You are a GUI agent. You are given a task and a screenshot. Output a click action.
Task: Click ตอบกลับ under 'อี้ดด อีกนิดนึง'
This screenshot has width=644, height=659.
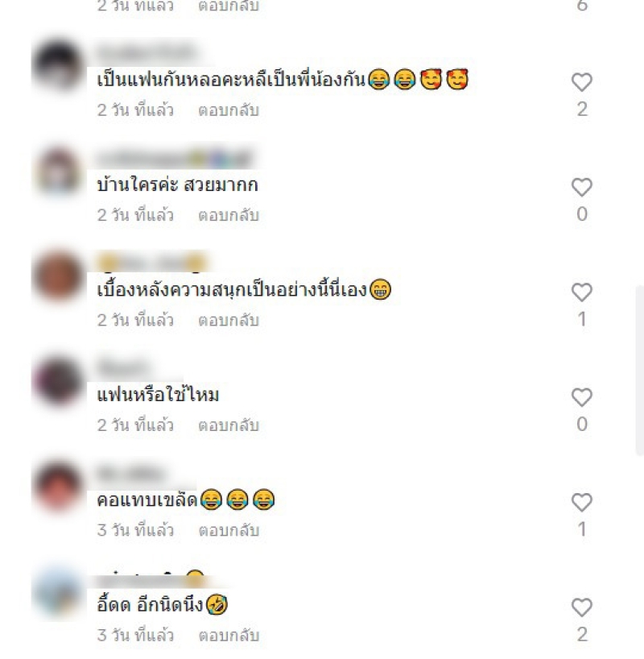tap(229, 636)
